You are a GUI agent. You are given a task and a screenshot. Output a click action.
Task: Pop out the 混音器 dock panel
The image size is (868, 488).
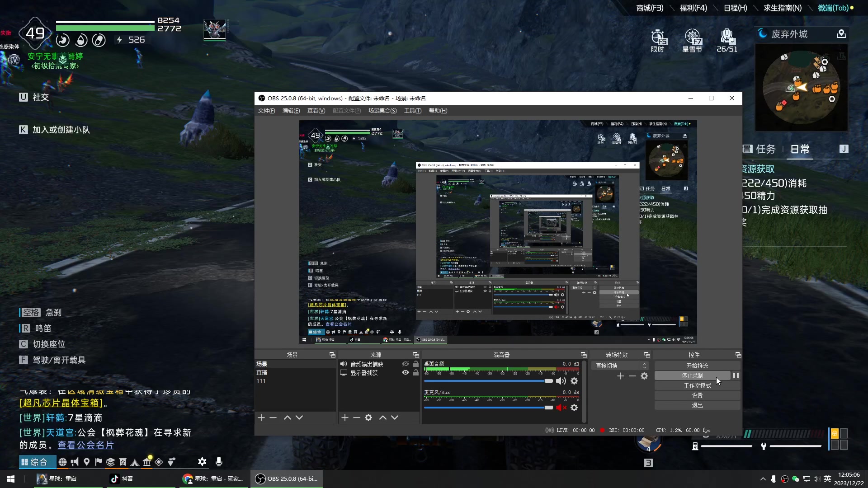[584, 355]
